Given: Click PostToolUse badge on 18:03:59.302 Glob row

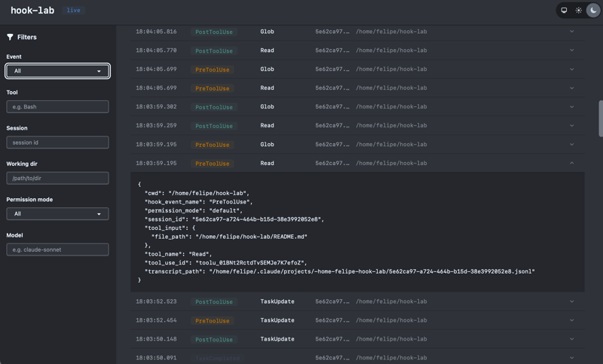Looking at the screenshot, I should click(213, 107).
